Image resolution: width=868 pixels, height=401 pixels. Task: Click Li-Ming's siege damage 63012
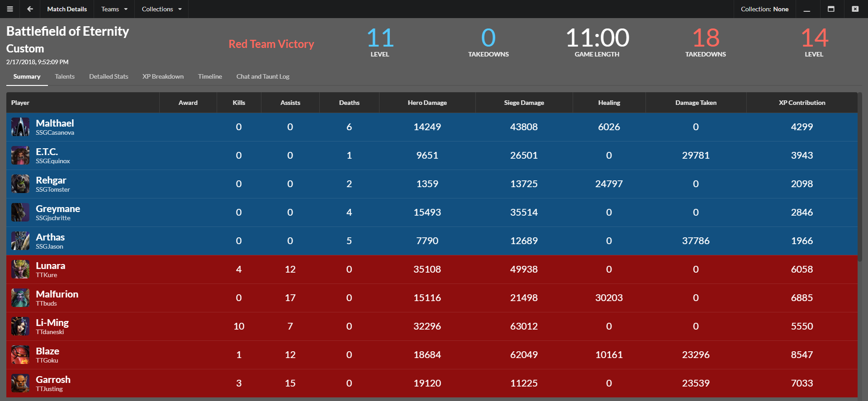pyautogui.click(x=524, y=326)
